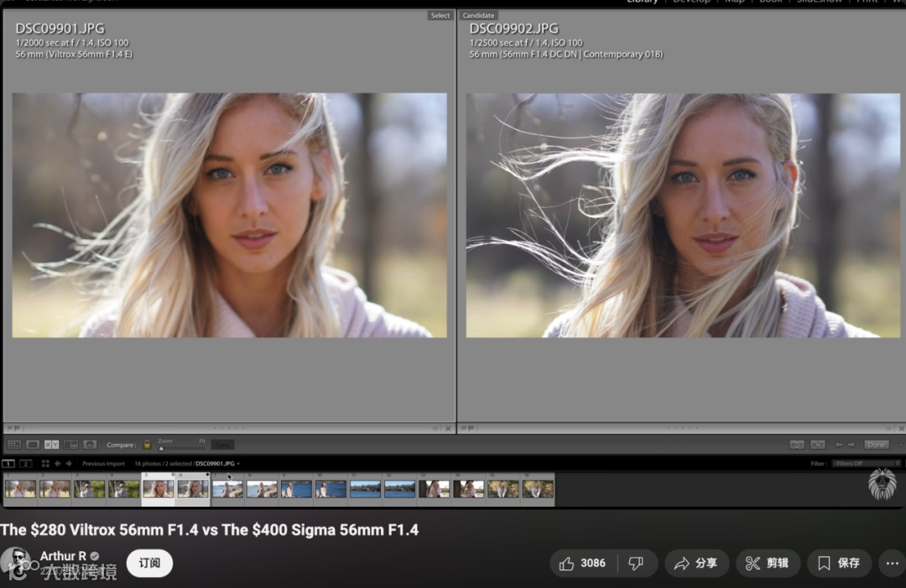906x588 pixels.
Task: Open the Develop module tab
Action: point(691,2)
